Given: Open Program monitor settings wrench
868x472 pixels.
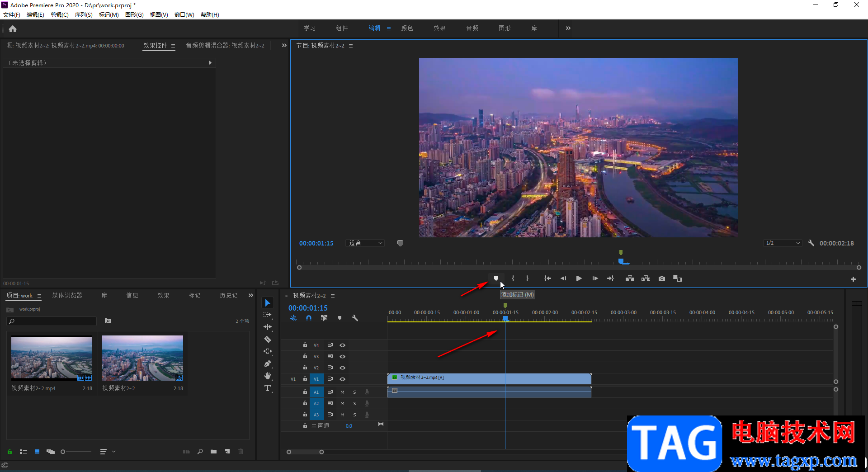Looking at the screenshot, I should (811, 243).
